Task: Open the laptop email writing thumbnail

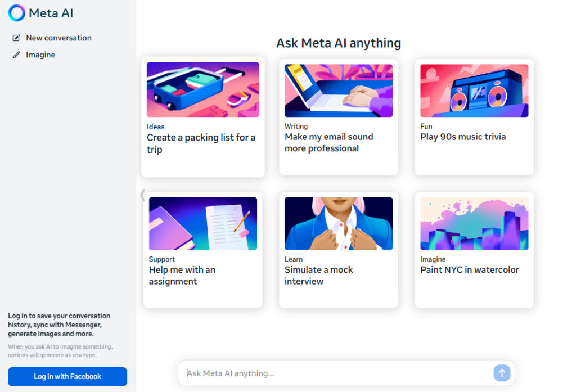Action: point(339,91)
